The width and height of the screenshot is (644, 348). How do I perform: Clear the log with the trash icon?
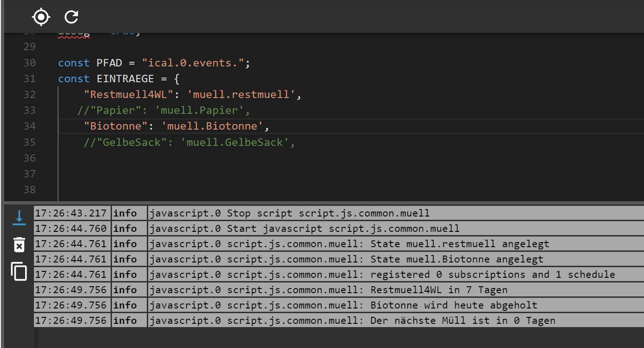(19, 244)
